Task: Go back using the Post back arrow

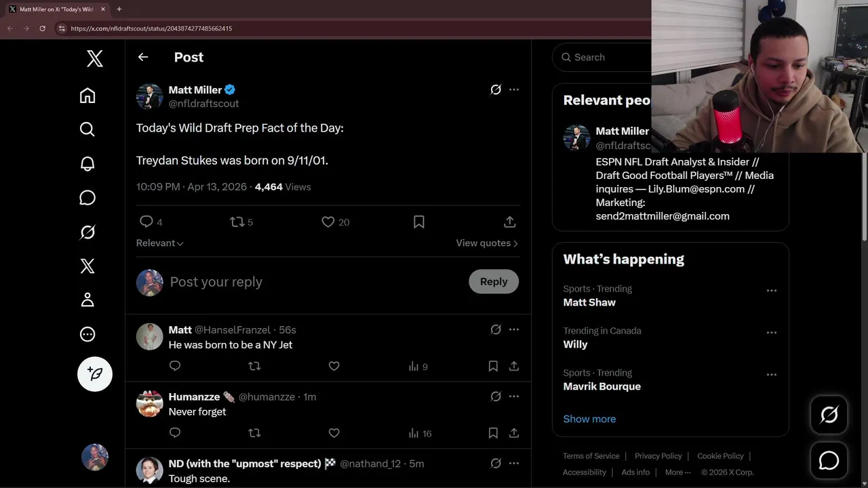Action: 143,57
